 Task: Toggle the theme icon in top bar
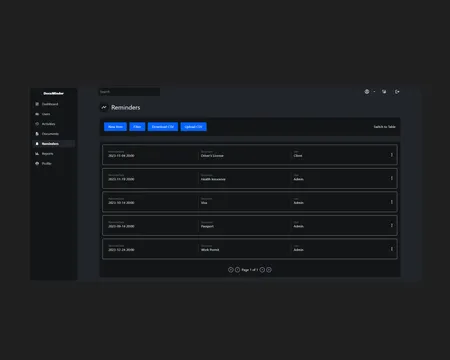coord(384,92)
